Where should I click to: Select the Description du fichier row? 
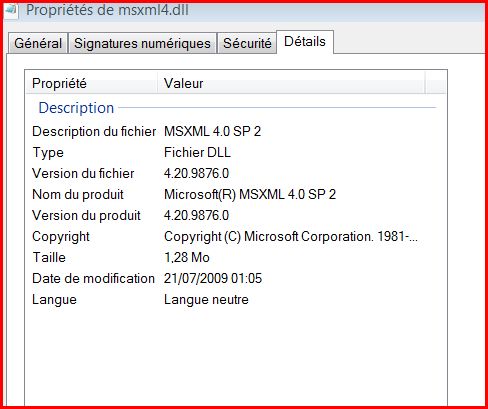(x=235, y=131)
